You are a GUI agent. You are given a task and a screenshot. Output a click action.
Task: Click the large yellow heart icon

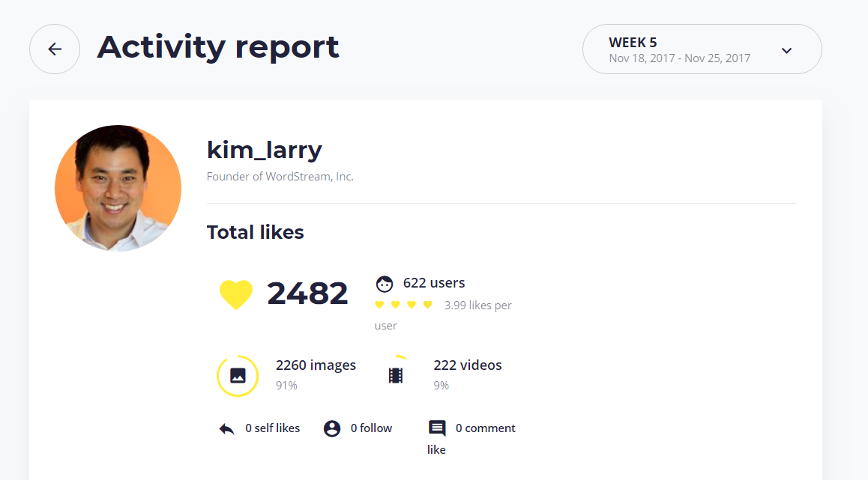tap(236, 294)
